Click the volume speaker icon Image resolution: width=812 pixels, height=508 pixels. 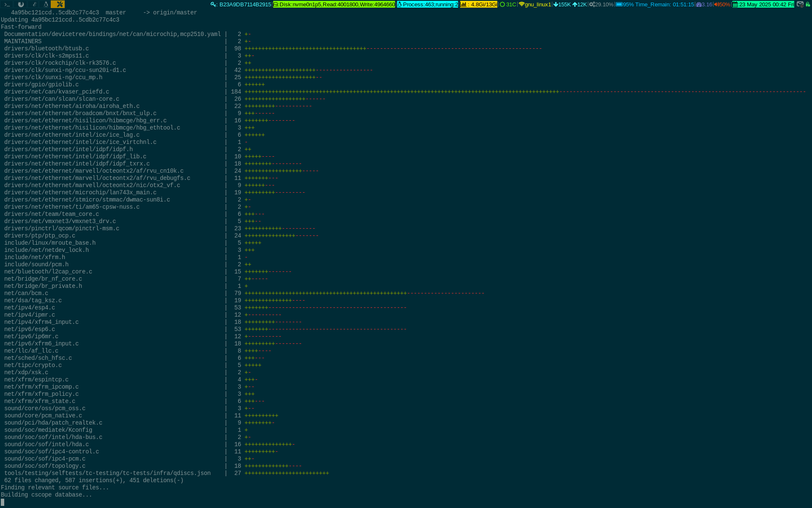(x=716, y=4)
